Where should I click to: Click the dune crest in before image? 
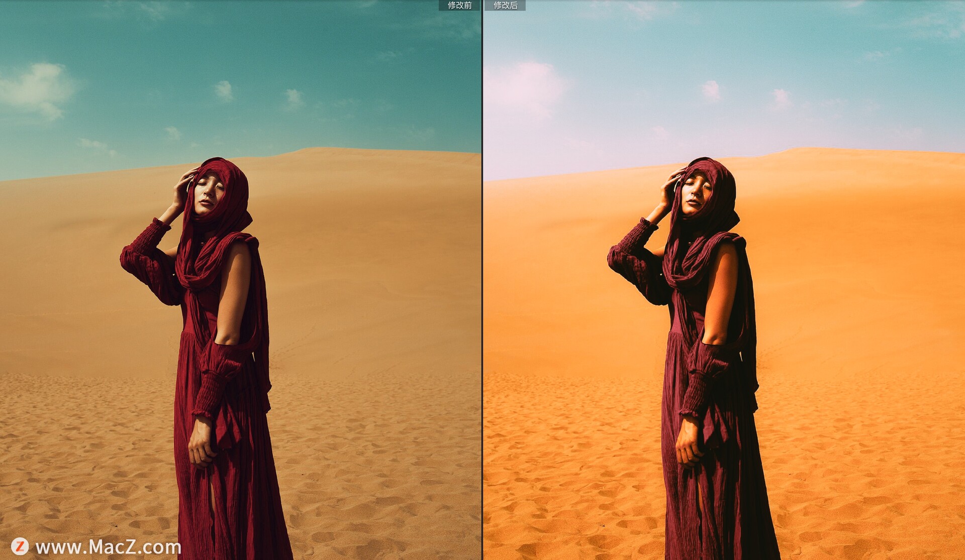point(322,149)
